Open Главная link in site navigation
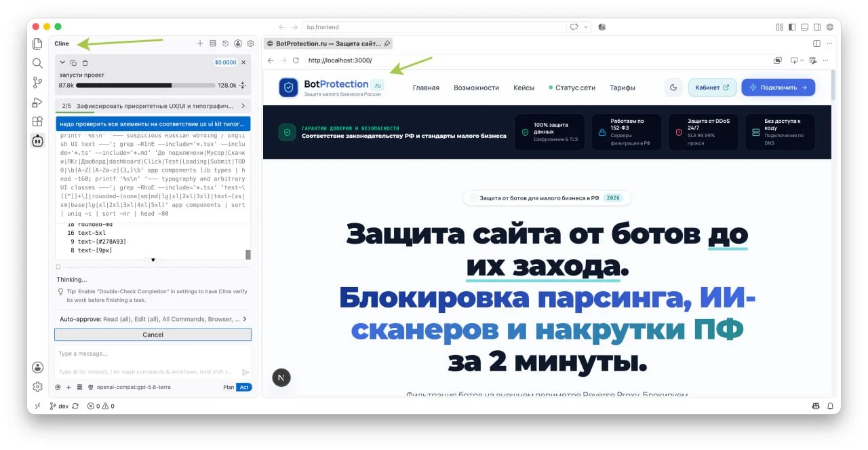 pyautogui.click(x=426, y=88)
